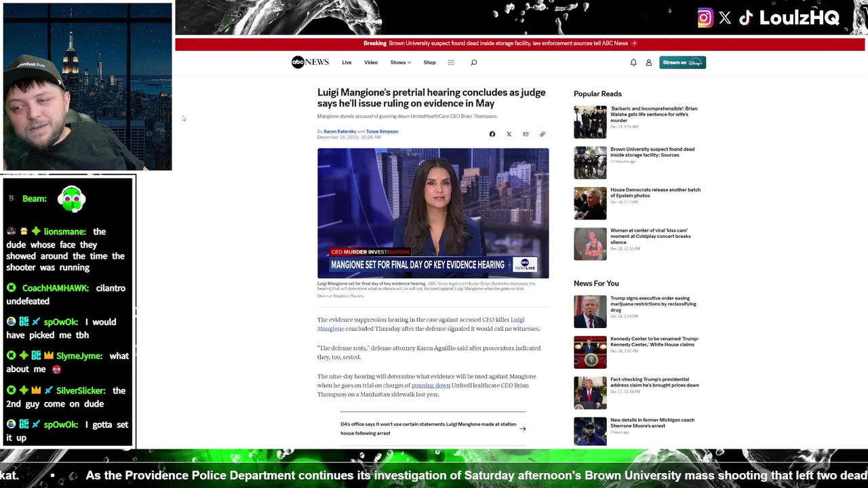Open House Democrats Epstein photos story
Viewport: 868px width, 488px height.
click(655, 192)
